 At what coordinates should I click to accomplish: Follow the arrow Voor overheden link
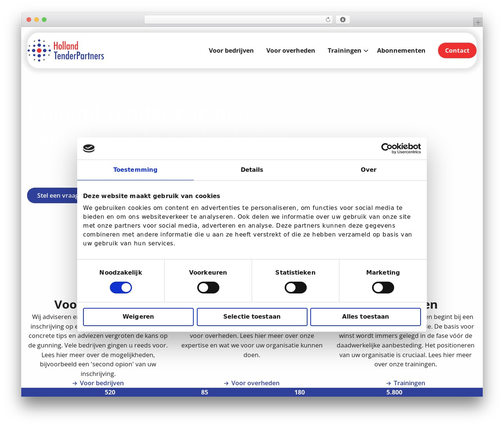pos(252,383)
